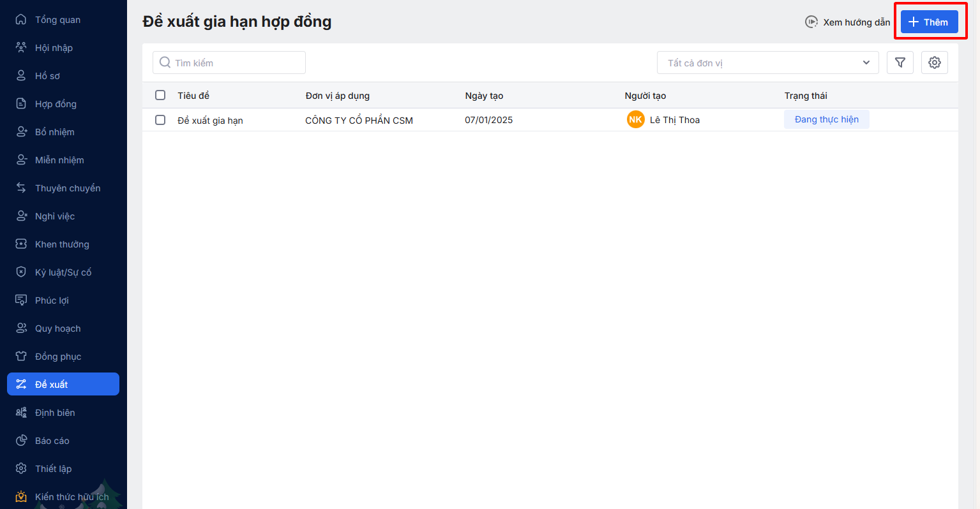Click the Đang thực hiện status badge
Screen dimensions: 980x509
pyautogui.click(x=826, y=119)
